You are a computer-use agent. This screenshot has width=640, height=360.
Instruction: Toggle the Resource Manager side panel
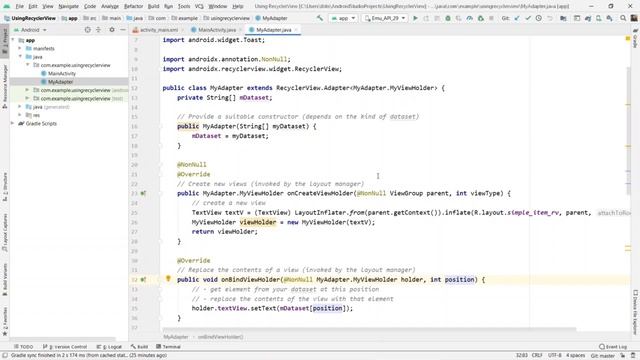pos(4,87)
